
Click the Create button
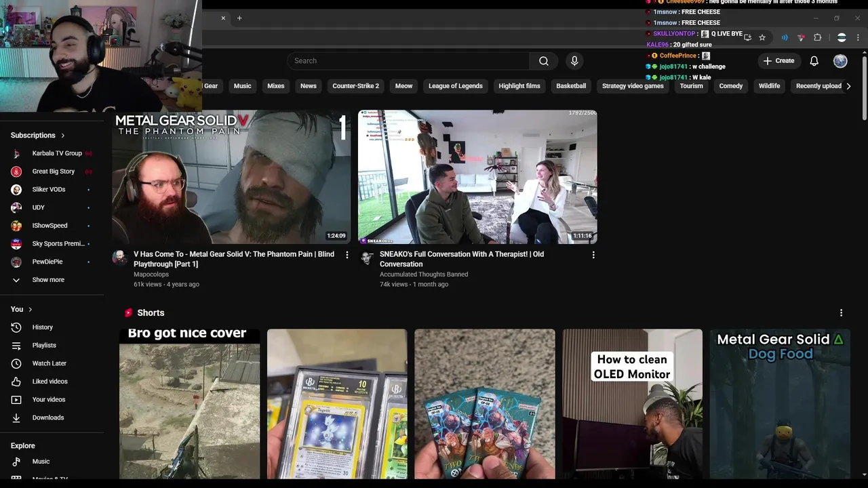click(778, 61)
